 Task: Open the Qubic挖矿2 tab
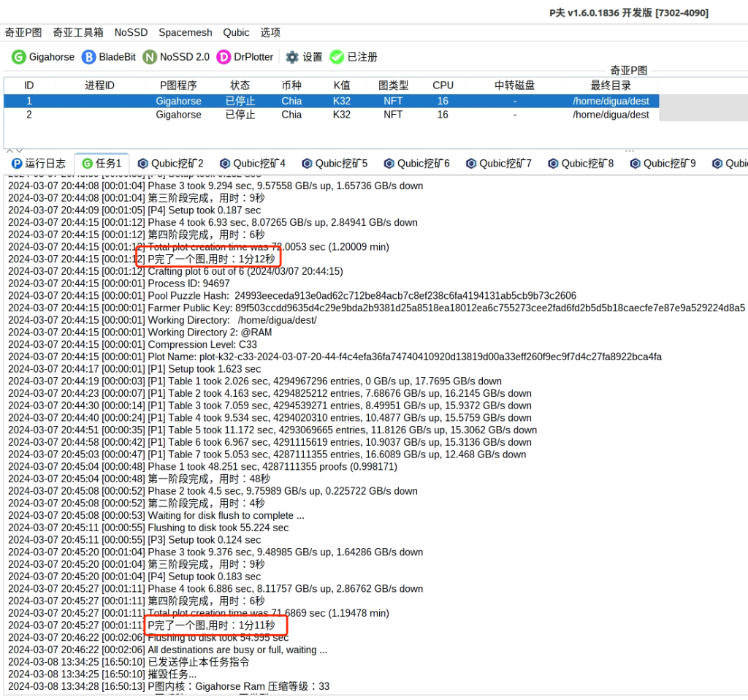170,164
